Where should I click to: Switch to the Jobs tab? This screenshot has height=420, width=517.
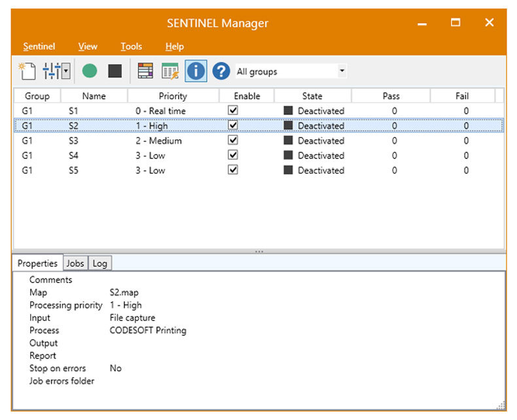tap(75, 263)
